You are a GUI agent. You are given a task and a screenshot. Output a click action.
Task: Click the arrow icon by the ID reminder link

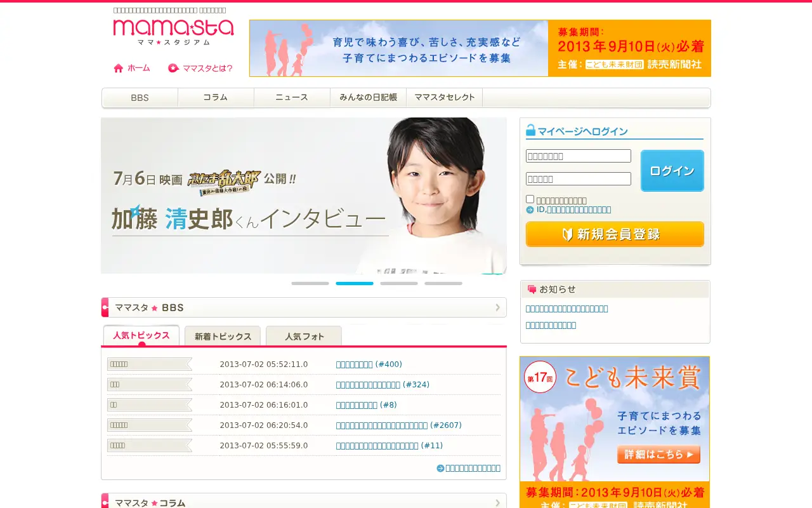click(x=530, y=210)
